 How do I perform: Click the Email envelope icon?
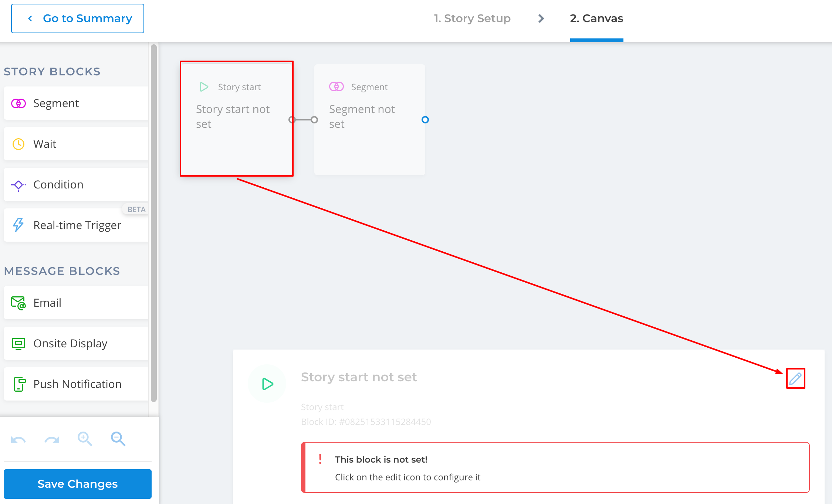click(18, 303)
